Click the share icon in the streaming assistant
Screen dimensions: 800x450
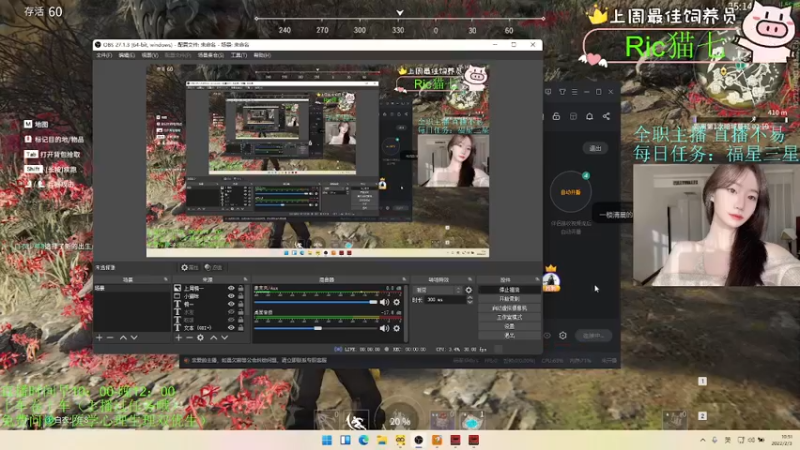coord(606,116)
